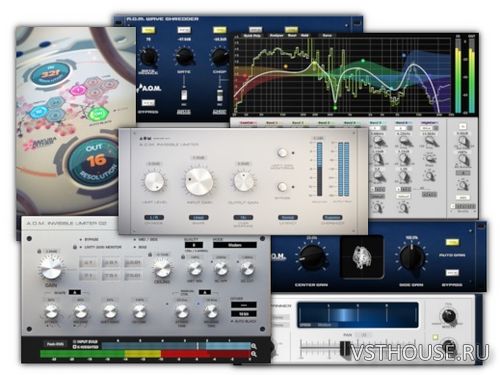Click the vectorscope display in the stereo imager
This screenshot has width=500, height=375.
point(362,257)
